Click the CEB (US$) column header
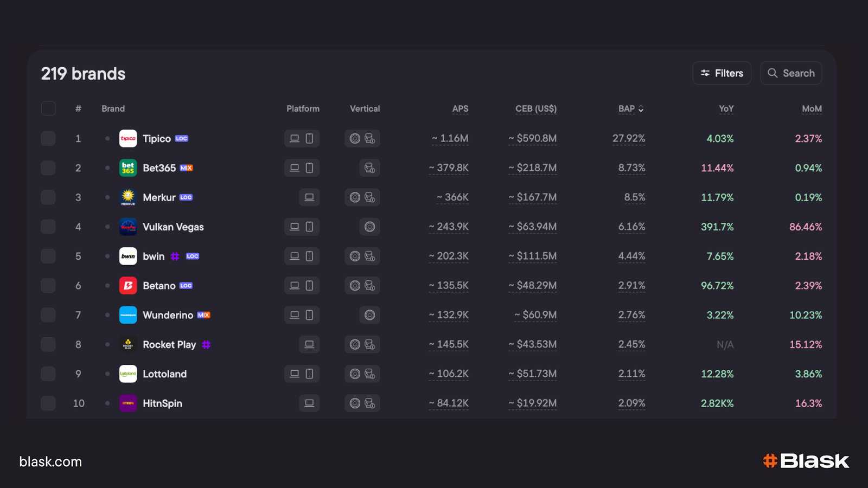 [x=536, y=108]
